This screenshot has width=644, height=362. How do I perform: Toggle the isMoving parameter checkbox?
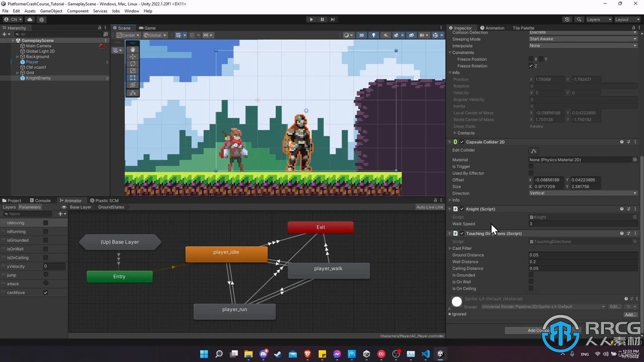click(45, 223)
